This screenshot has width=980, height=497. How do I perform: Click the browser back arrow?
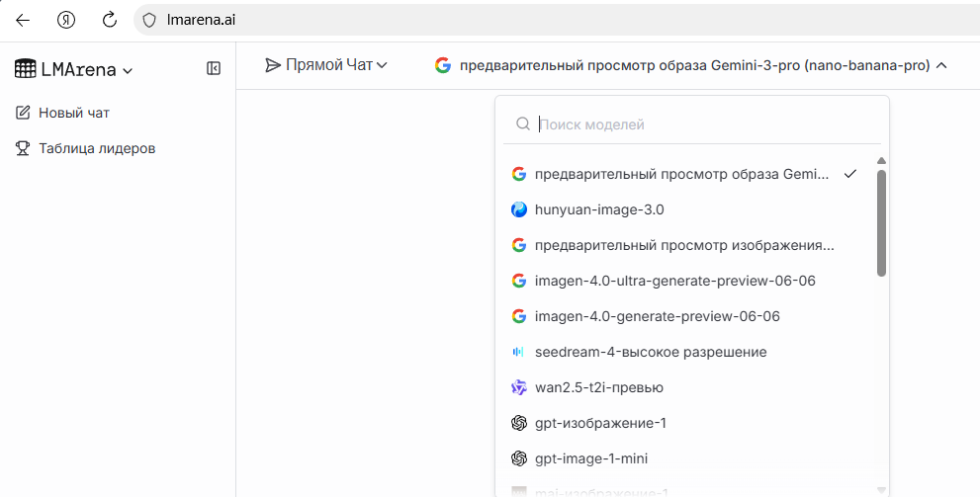click(23, 19)
